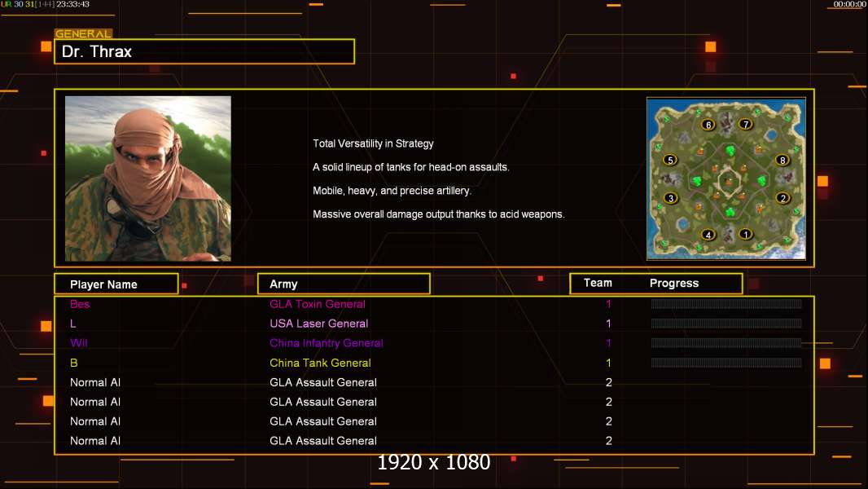Select the Player Name column header
Image resolution: width=868 pixels, height=489 pixels.
tap(116, 284)
